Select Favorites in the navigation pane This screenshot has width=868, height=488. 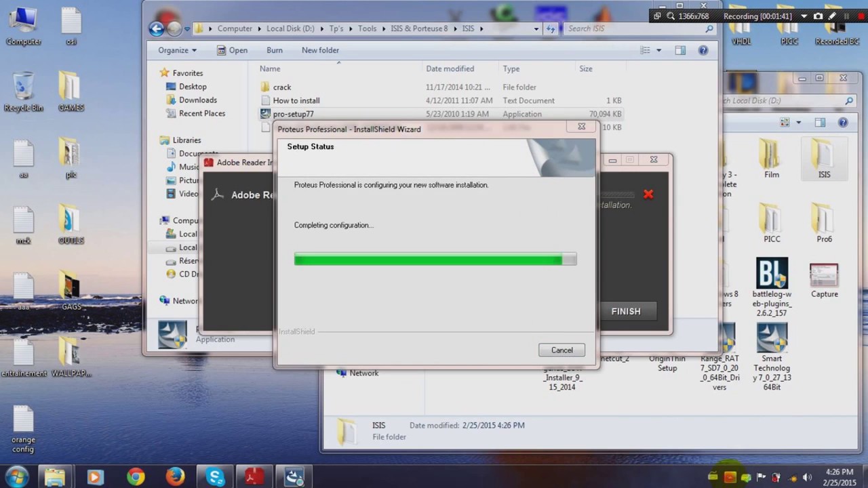(x=187, y=73)
